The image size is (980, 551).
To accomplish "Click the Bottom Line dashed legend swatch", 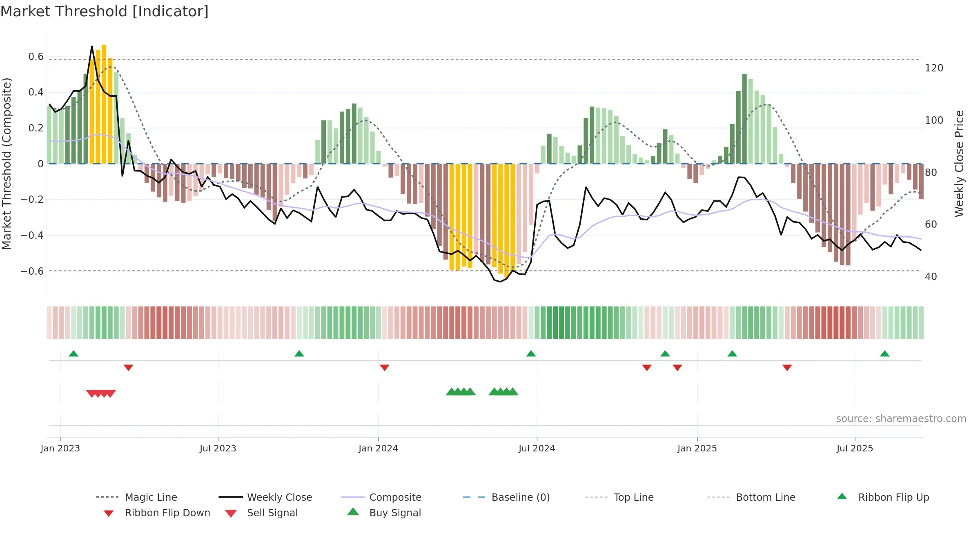I will (x=719, y=497).
